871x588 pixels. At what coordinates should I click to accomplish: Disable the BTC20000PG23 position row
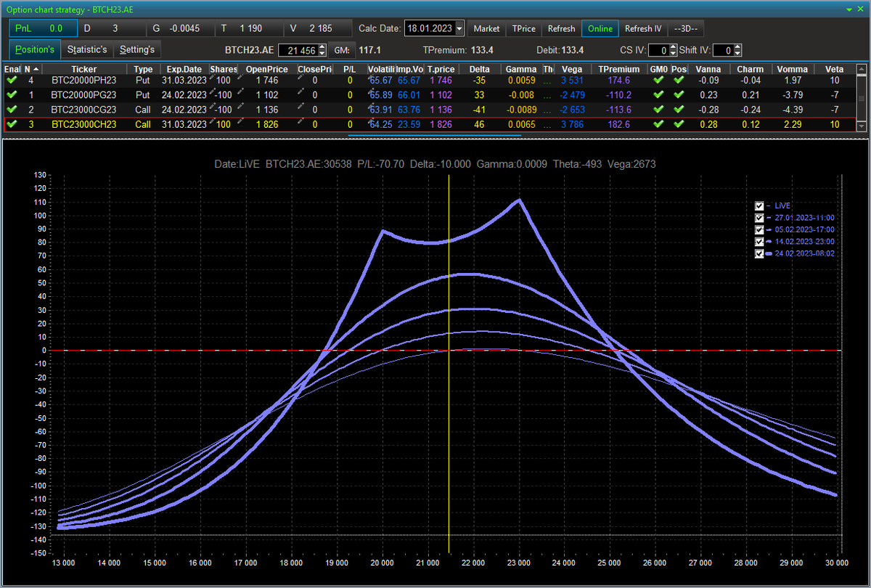click(x=12, y=94)
